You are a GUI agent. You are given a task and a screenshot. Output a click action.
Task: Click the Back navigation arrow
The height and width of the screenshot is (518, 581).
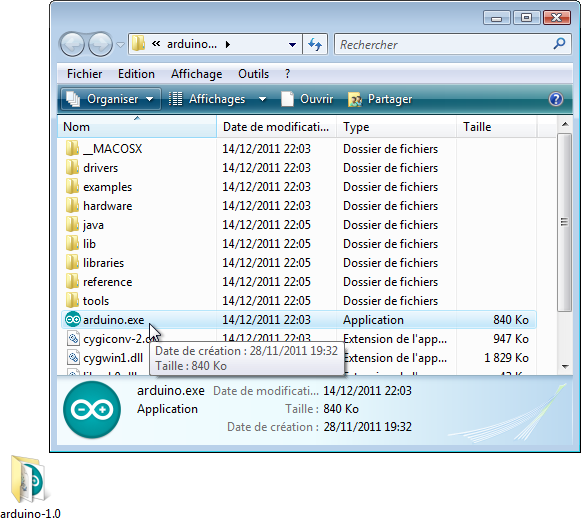(72, 44)
